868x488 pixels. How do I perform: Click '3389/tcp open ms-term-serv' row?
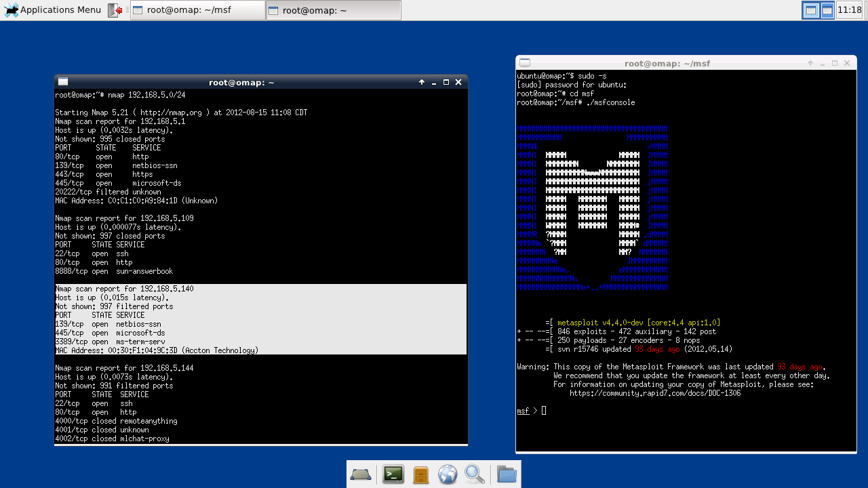click(x=110, y=342)
